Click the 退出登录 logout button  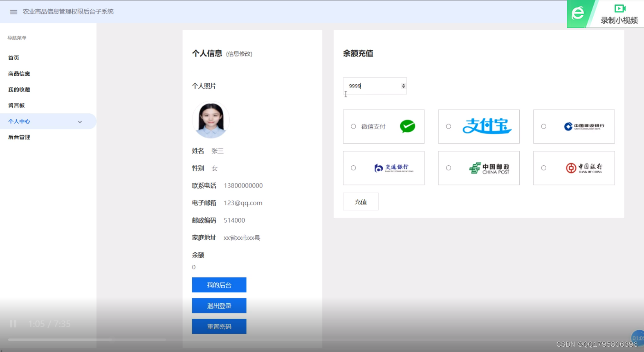coord(219,306)
